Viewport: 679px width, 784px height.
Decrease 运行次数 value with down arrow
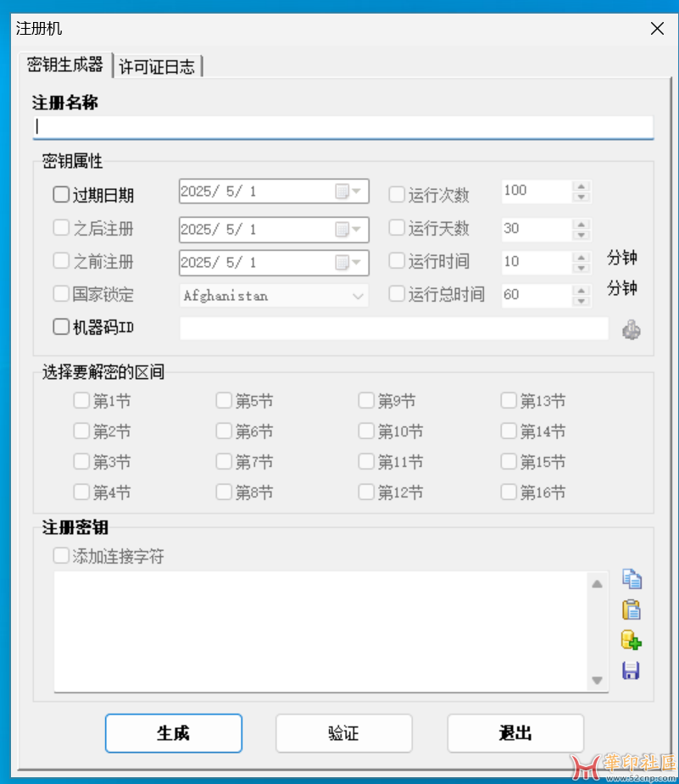click(x=581, y=197)
